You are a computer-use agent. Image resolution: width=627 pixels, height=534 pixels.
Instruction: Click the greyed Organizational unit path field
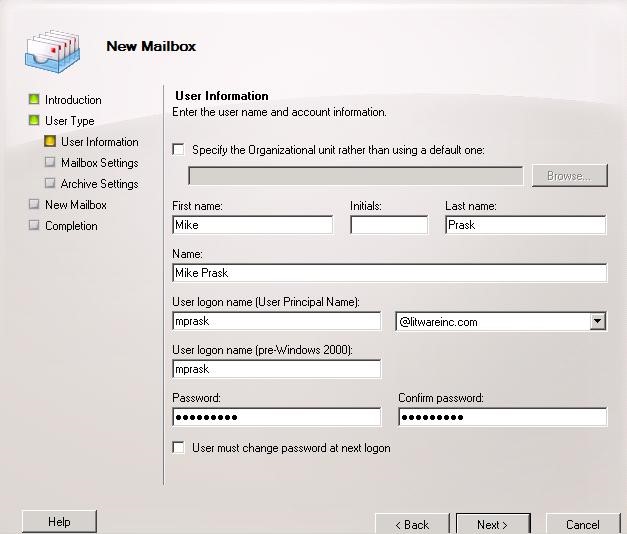pyautogui.click(x=355, y=176)
